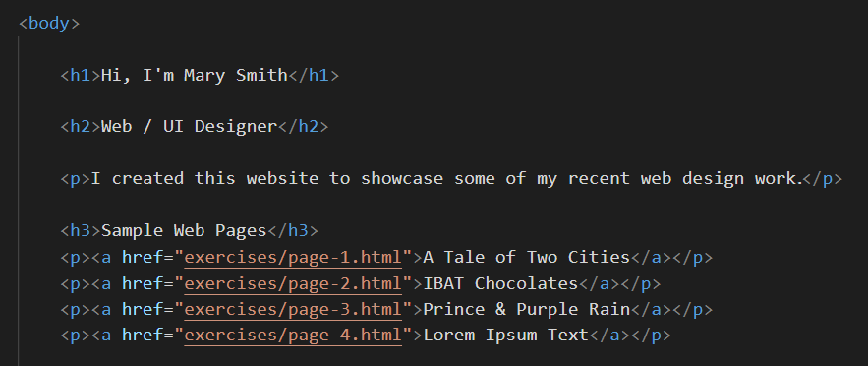868x366 pixels.
Task: Click the text "A Tale of Two Cities"
Action: tap(527, 257)
